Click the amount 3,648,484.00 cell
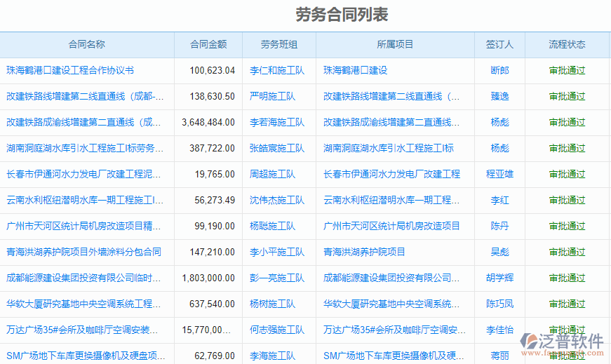 pyautogui.click(x=208, y=122)
